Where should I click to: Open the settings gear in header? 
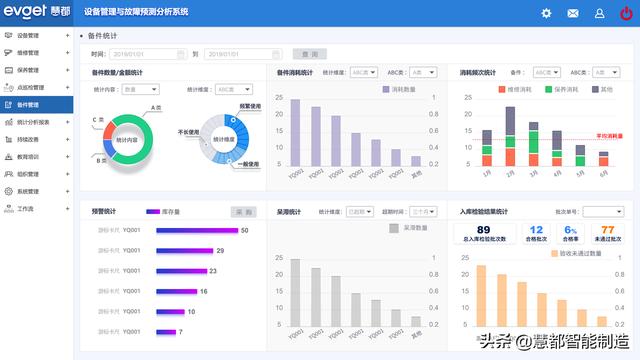(546, 13)
